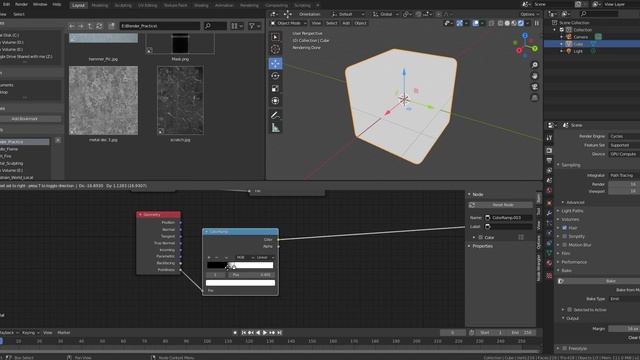Activate the Move tool in viewport
Screen dimensions: 640x360
point(276,63)
